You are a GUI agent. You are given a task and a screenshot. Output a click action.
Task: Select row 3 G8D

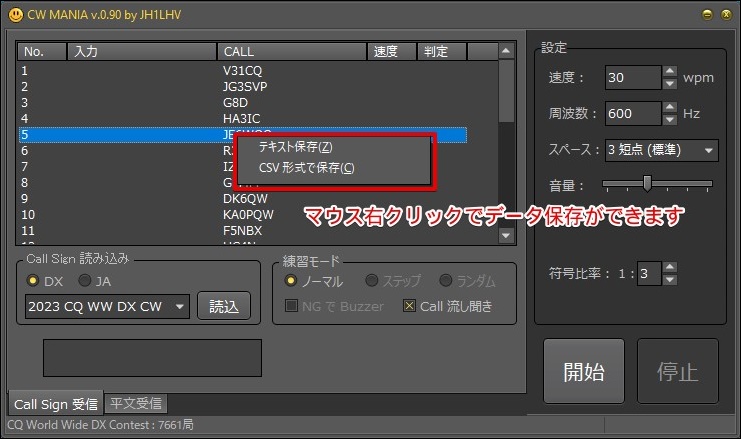click(x=242, y=103)
